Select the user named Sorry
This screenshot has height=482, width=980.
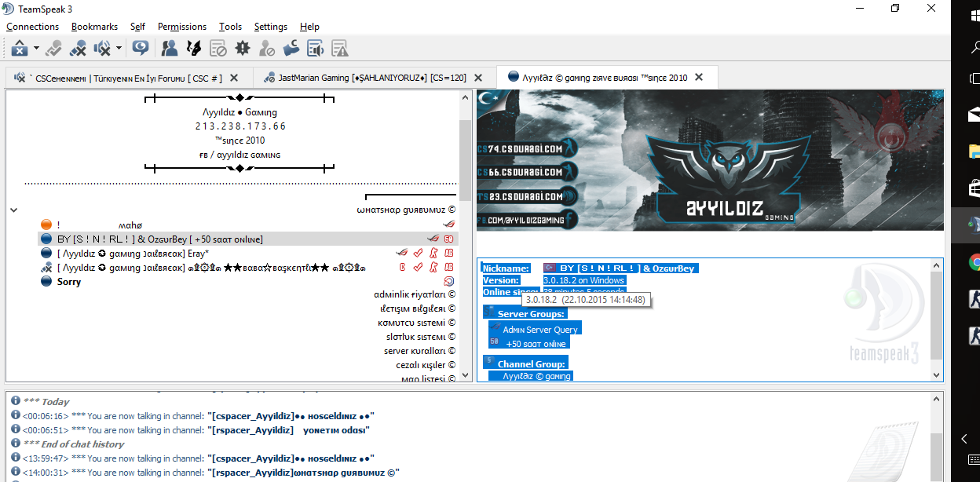[248, 281]
